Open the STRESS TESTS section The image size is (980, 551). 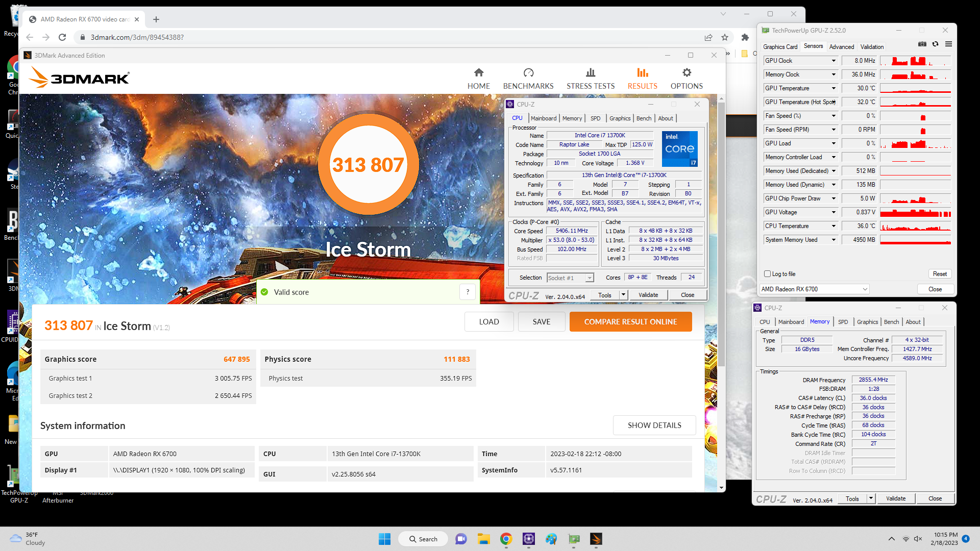[x=591, y=79]
